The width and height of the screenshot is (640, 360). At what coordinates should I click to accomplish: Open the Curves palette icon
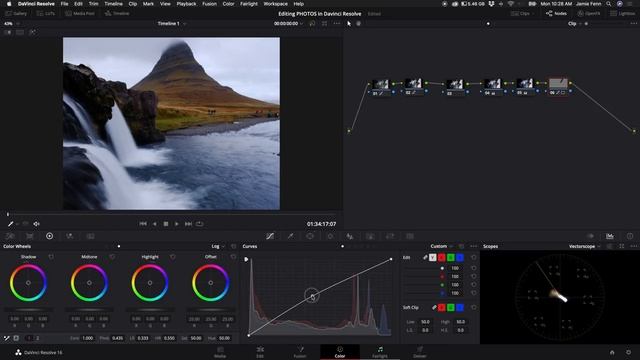click(270, 236)
